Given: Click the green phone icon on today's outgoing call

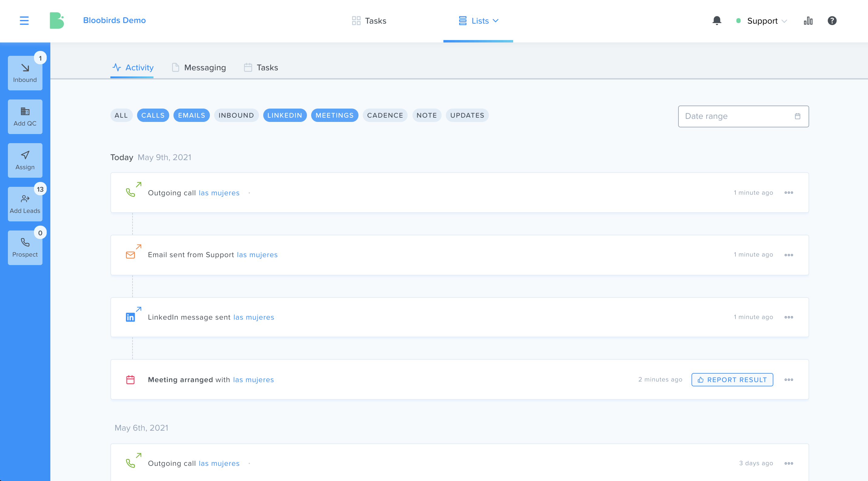Looking at the screenshot, I should [x=130, y=193].
